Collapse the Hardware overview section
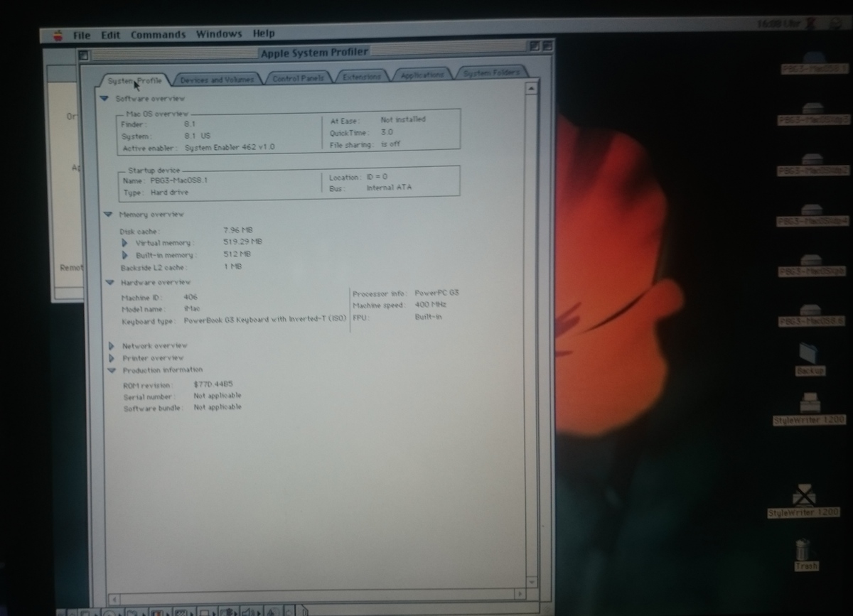Screen dimensions: 853x616 tap(109, 283)
